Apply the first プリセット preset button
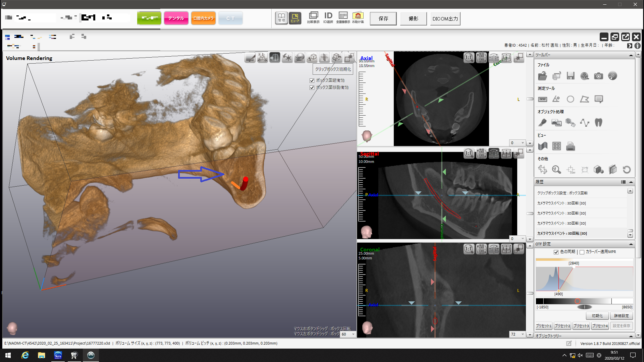The image size is (644, 362). [544, 326]
